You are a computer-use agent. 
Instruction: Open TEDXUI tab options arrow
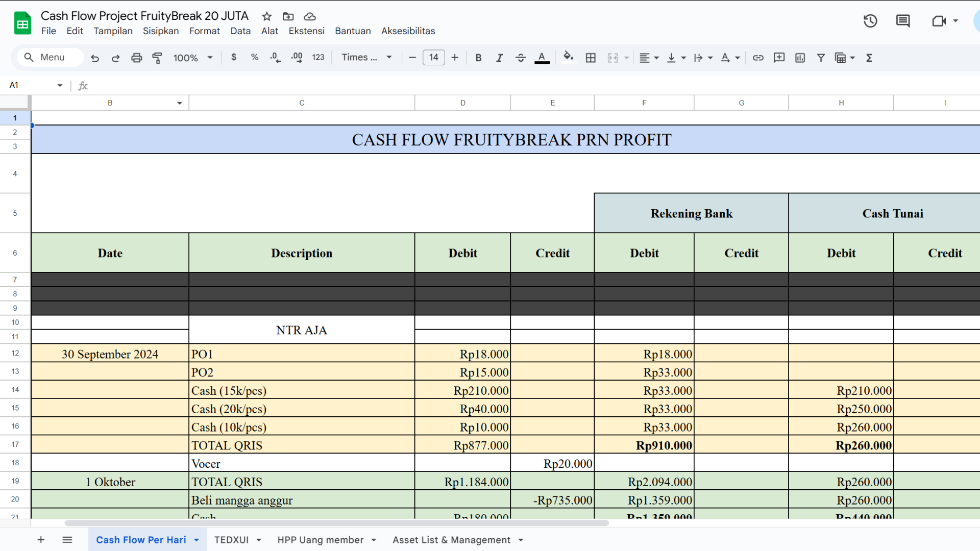tap(259, 540)
